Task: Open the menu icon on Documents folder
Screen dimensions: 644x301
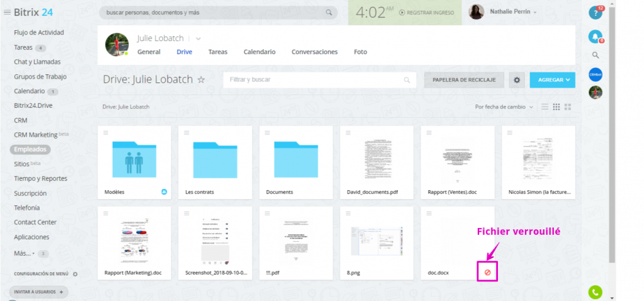Action: [x=268, y=132]
